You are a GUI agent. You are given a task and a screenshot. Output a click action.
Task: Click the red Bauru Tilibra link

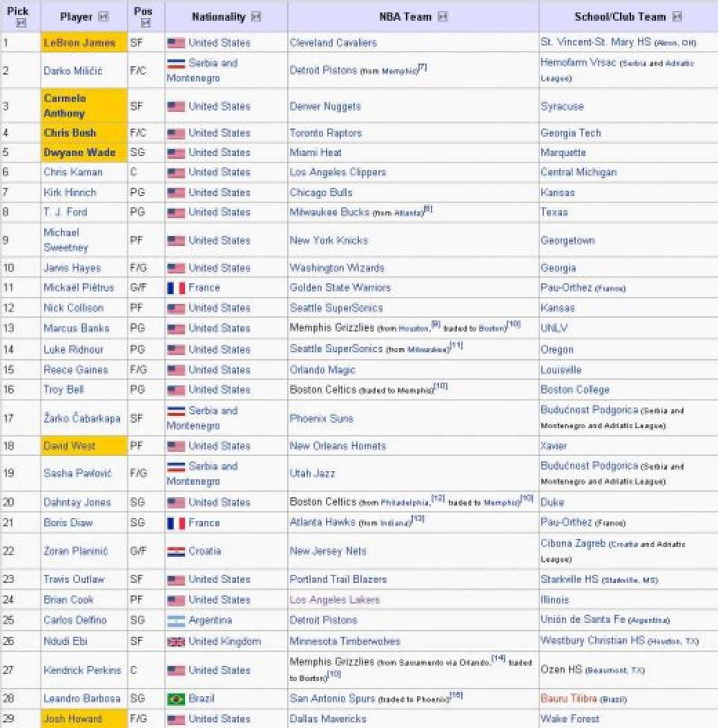click(569, 699)
